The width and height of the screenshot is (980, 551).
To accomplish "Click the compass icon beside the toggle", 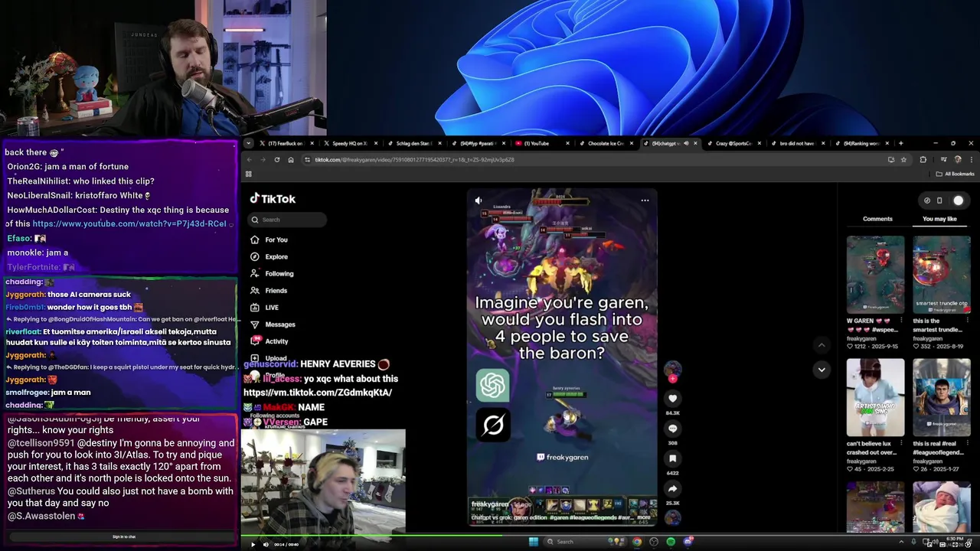I will (x=927, y=201).
